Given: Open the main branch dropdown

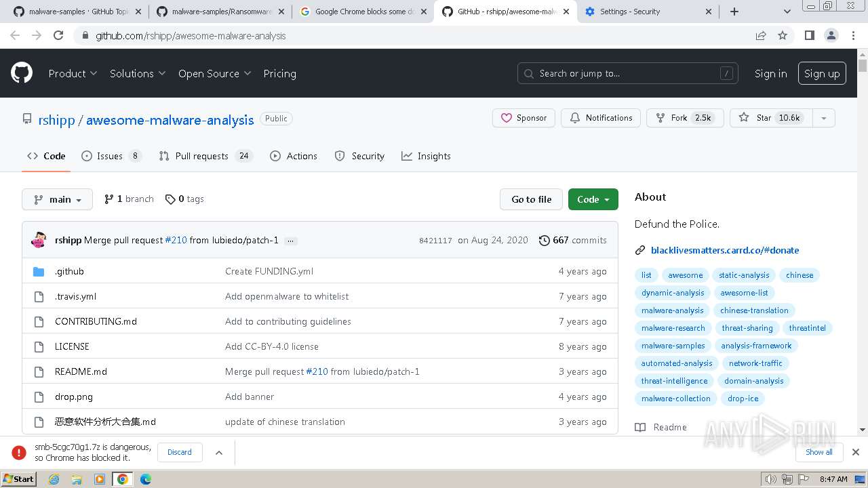Looking at the screenshot, I should click(x=57, y=199).
